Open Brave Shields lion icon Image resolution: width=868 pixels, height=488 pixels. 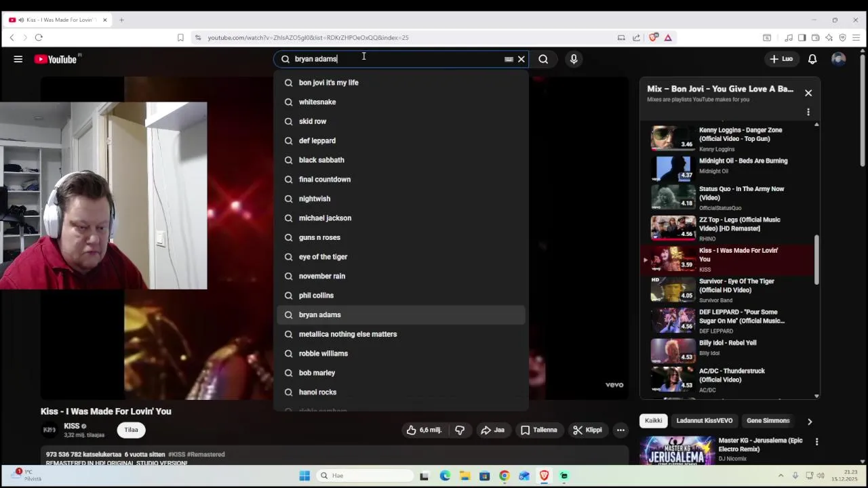654,38
